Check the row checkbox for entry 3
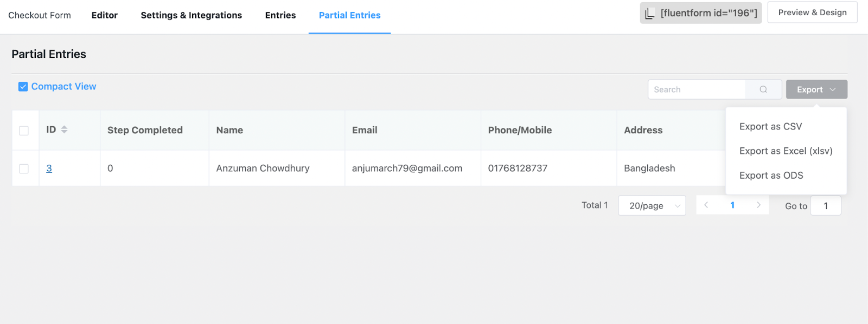The height and width of the screenshot is (324, 868). coord(24,169)
